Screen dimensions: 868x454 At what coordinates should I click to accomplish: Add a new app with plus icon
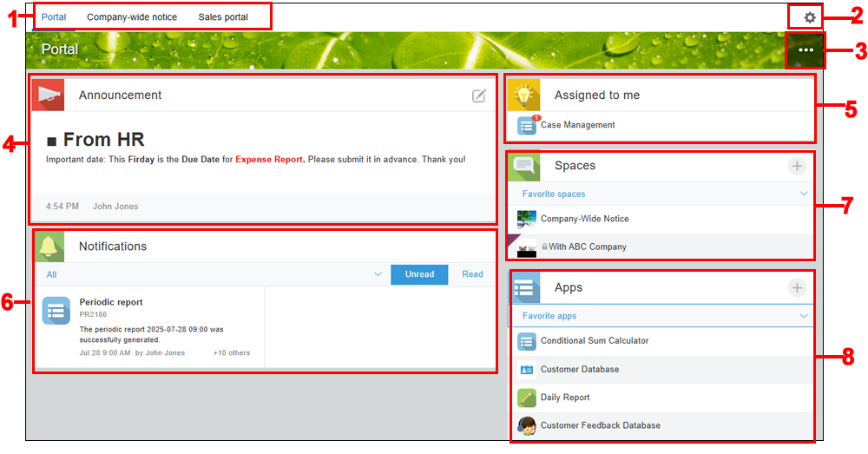(x=796, y=287)
